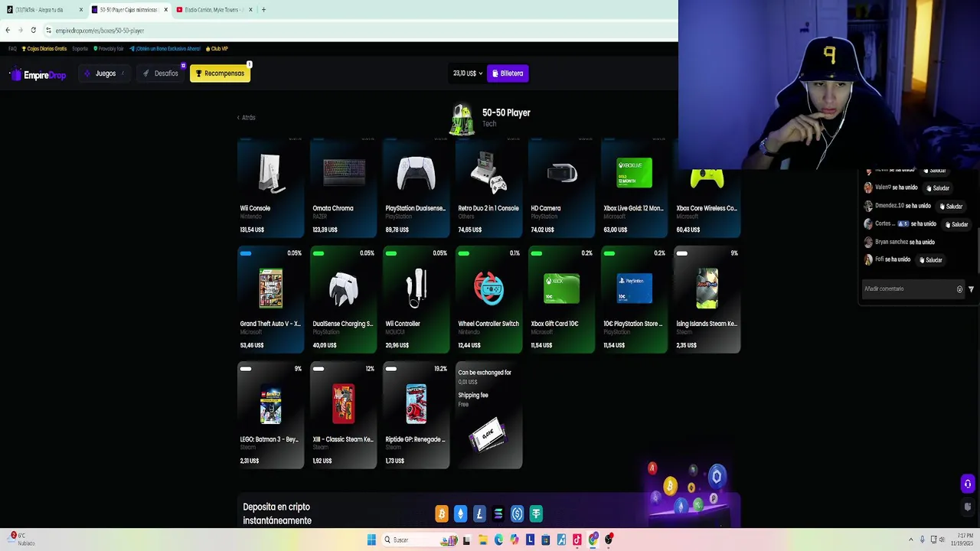Open Cajas Diarias Gratis link
The width and height of the screenshot is (980, 551).
[x=44, y=48]
